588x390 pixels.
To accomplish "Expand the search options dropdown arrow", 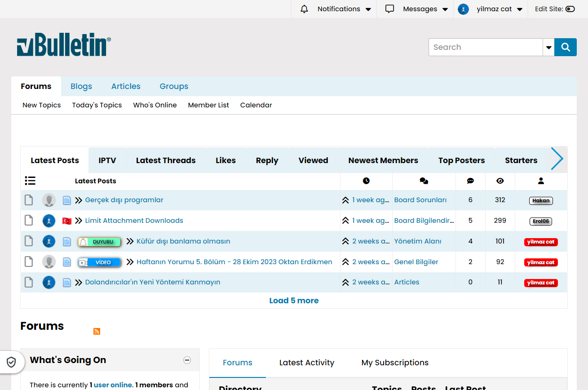I will (x=548, y=47).
